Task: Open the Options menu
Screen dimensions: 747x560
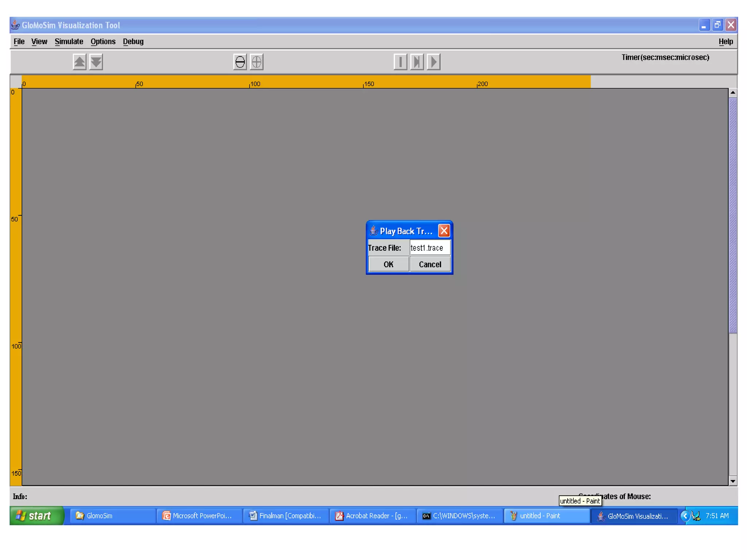Action: click(x=103, y=42)
